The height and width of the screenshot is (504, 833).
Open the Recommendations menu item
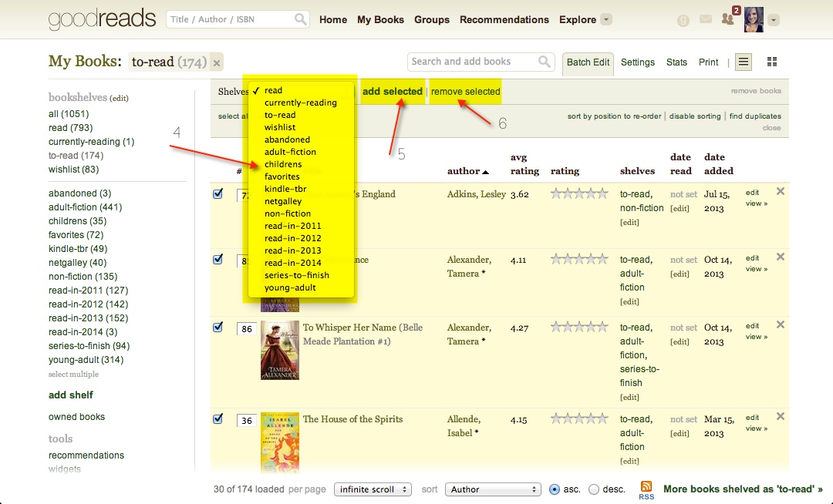pos(504,19)
